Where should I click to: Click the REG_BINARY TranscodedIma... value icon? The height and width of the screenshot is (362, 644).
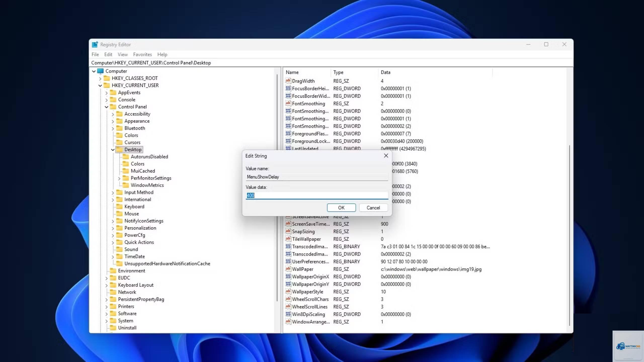click(288, 246)
